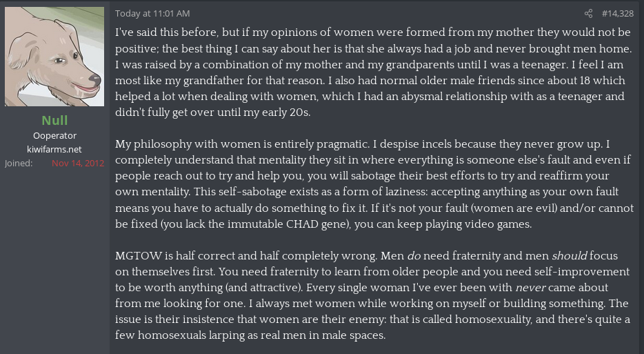Click the italicized word "should" in the post
Viewport: 644px width, 354px height.
[570, 255]
